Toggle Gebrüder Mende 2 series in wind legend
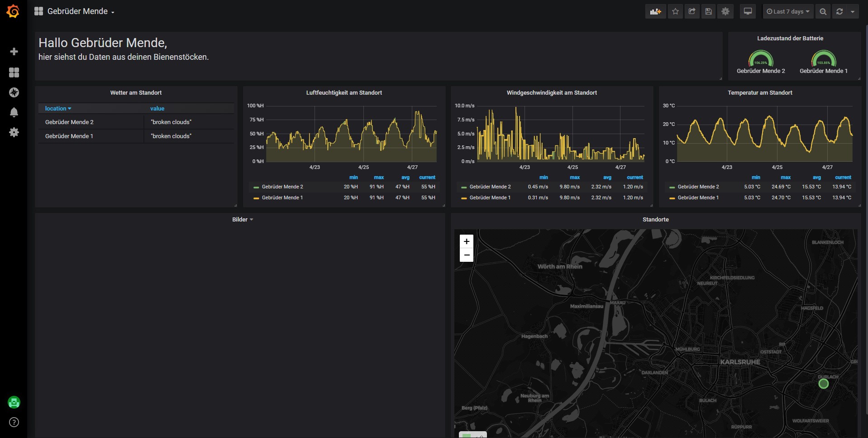 [x=490, y=187]
